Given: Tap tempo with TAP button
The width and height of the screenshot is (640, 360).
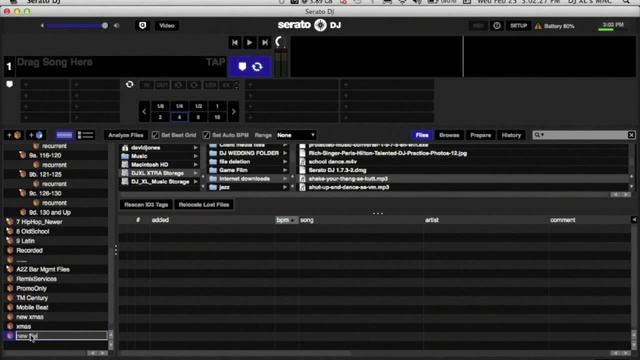Looking at the screenshot, I should (215, 62).
